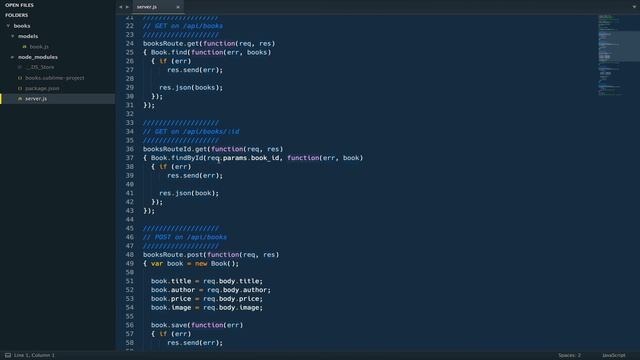Click the server.js sidebar file icon
The height and width of the screenshot is (360, 640).
(x=20, y=99)
